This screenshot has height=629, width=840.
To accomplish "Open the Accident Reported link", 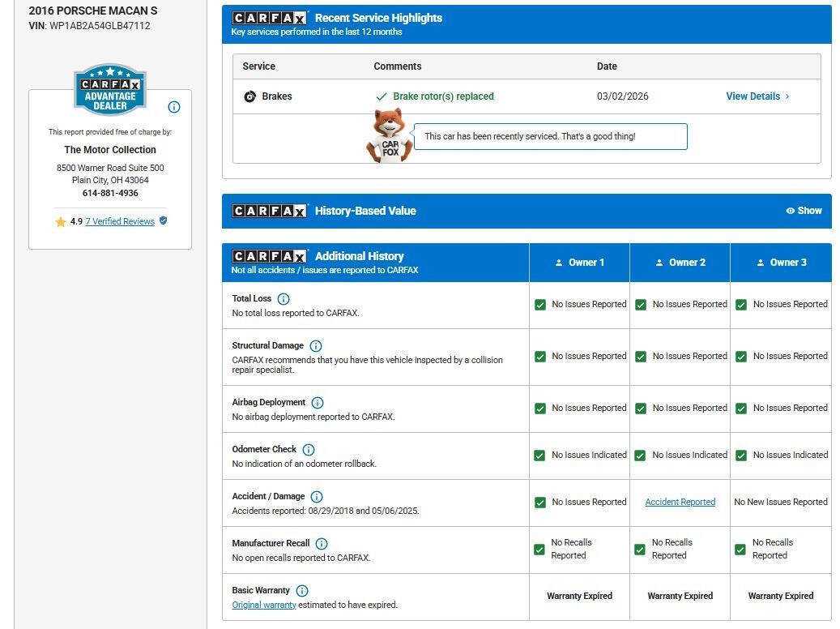I will 680,502.
